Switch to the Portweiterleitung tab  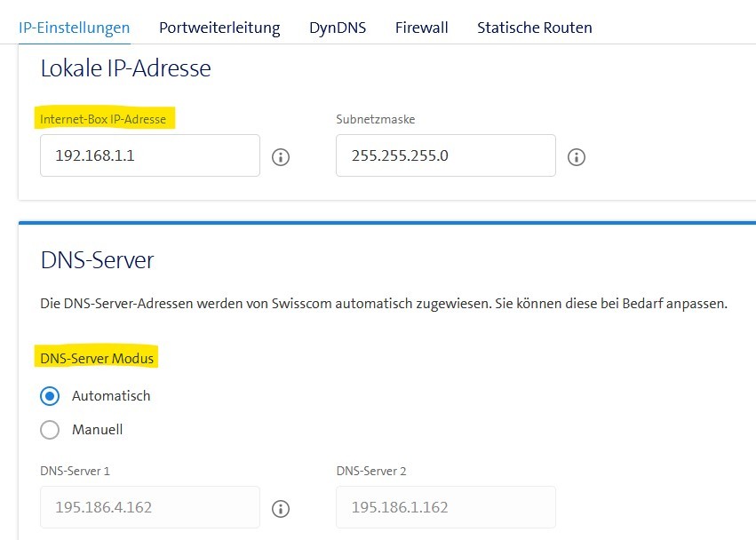click(219, 28)
